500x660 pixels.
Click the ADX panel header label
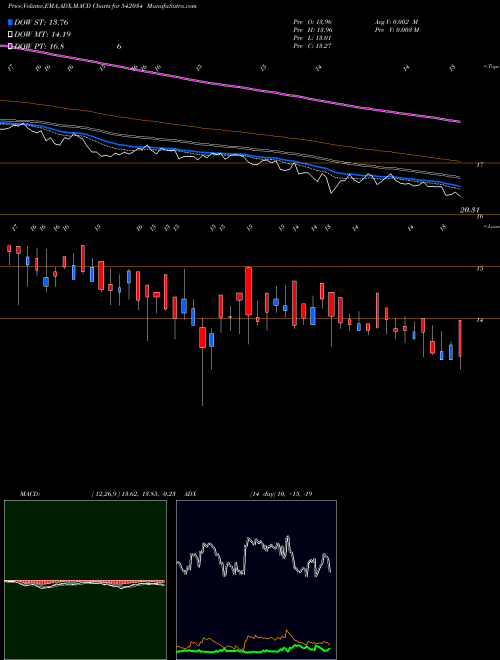coord(190,493)
